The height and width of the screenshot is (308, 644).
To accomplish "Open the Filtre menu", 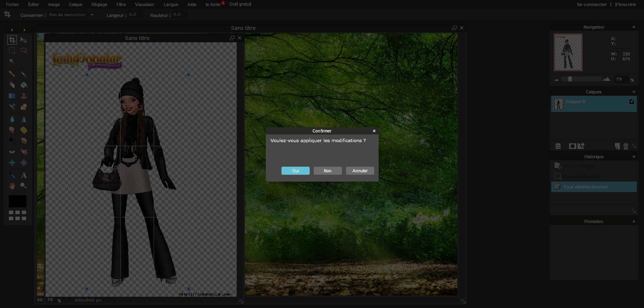I will [x=121, y=4].
